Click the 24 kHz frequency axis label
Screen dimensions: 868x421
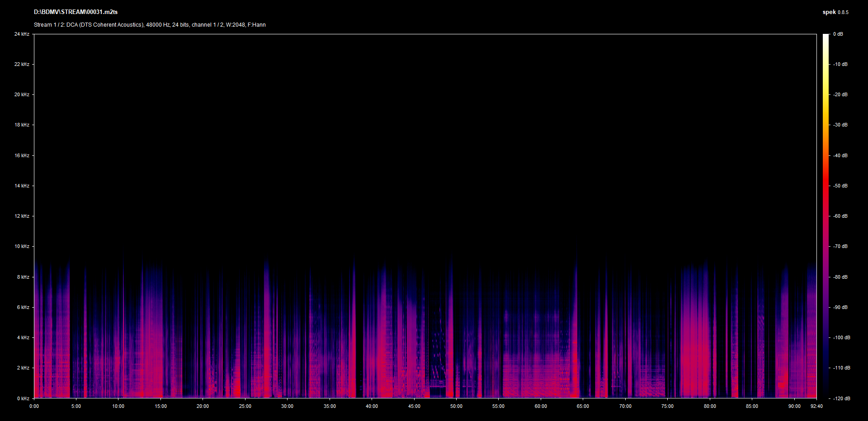[x=22, y=34]
